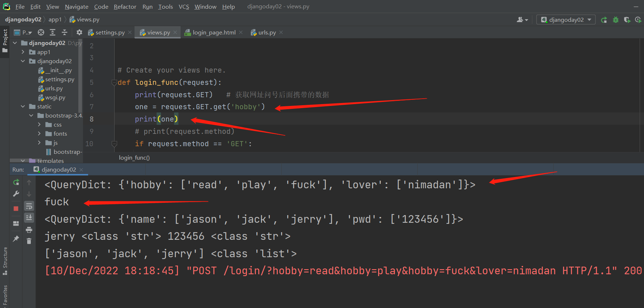Open the Favorites tool window side tab
Screen dimensions: 644x308
click(x=5, y=296)
